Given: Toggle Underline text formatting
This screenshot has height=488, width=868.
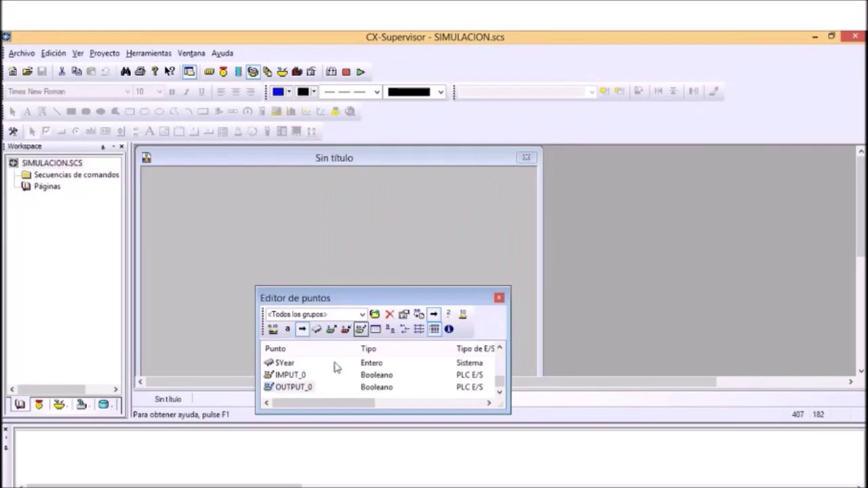Looking at the screenshot, I should point(201,91).
